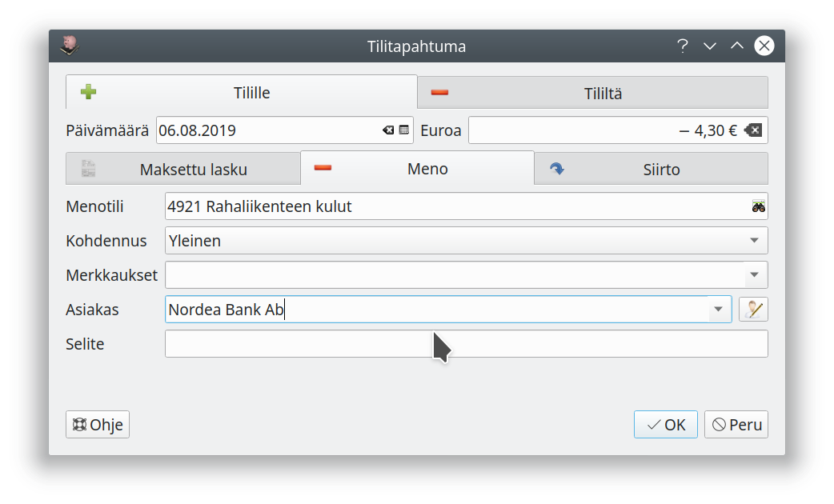Image resolution: width=834 pixels, height=504 pixels.
Task: Open the calendar picker in Päivämäärä field
Action: [404, 130]
